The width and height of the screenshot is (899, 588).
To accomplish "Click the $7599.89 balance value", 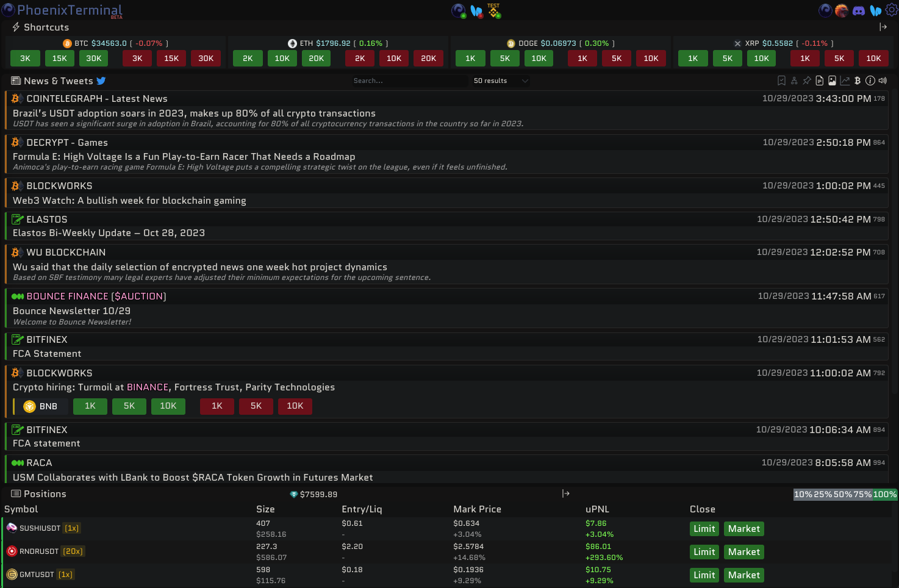I will click(318, 495).
